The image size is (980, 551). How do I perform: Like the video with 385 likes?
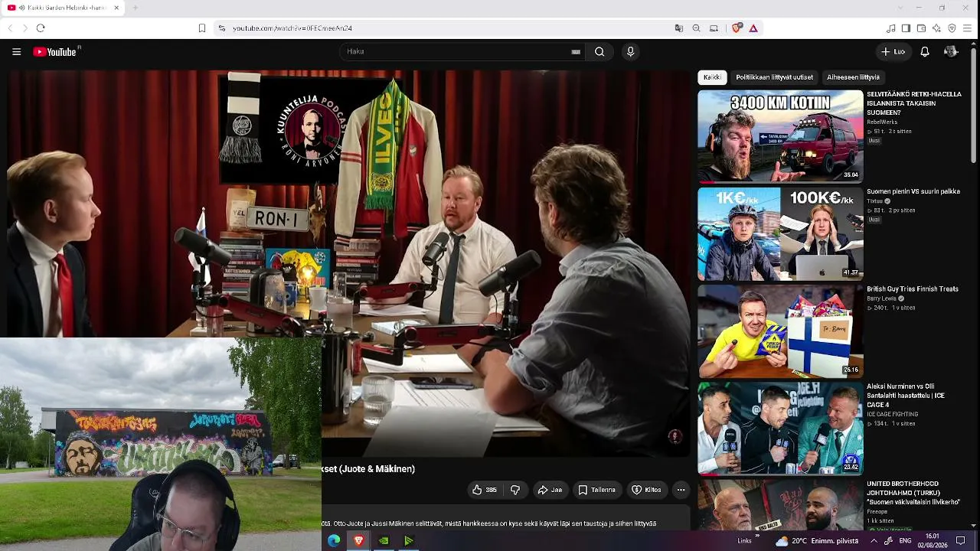485,490
